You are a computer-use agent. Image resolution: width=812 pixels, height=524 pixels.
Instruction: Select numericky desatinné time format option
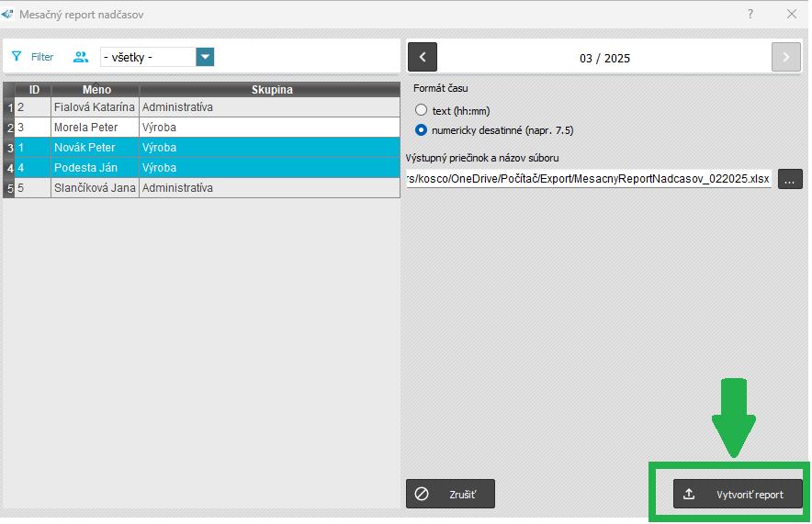click(x=422, y=130)
